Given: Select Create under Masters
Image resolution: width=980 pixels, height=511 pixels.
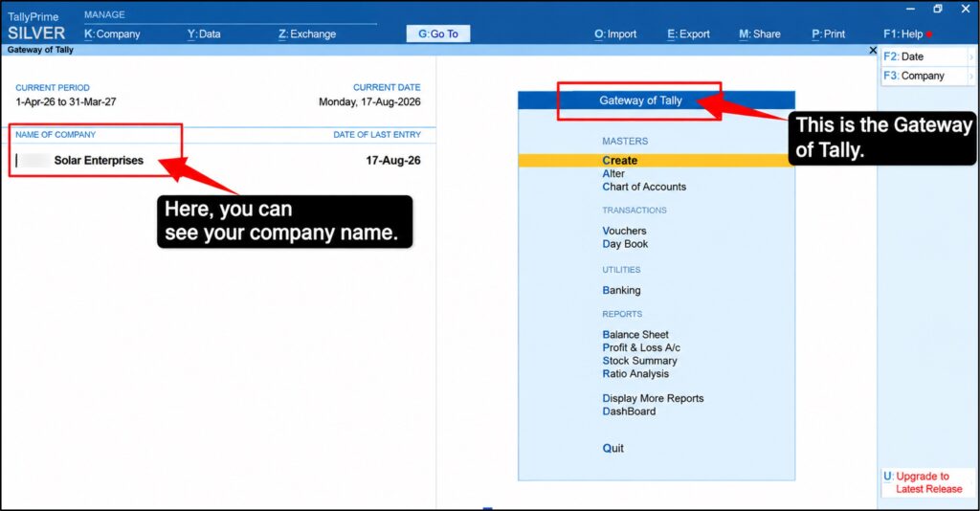Looking at the screenshot, I should point(657,161).
